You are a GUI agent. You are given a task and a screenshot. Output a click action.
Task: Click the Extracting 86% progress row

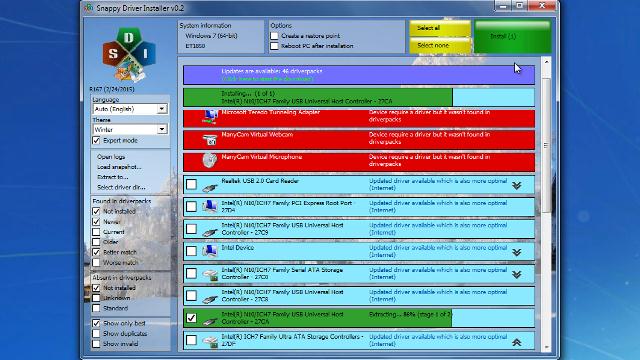(359, 318)
